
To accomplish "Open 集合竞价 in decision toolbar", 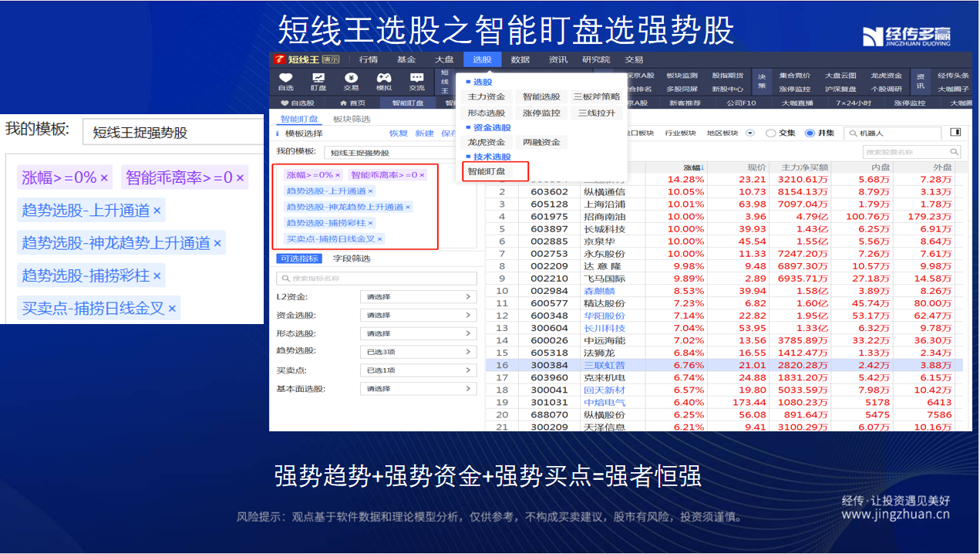I will tap(794, 76).
